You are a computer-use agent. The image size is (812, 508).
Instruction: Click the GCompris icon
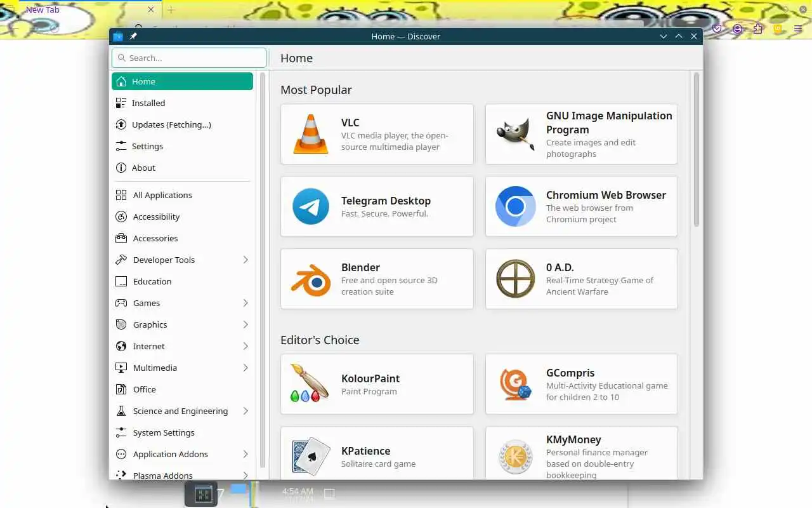click(515, 384)
